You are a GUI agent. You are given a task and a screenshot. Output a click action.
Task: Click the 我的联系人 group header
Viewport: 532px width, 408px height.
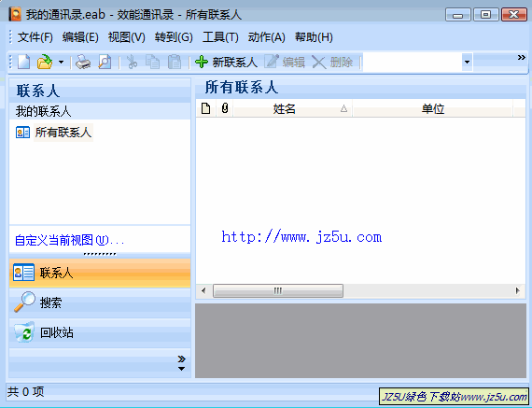[100, 111]
